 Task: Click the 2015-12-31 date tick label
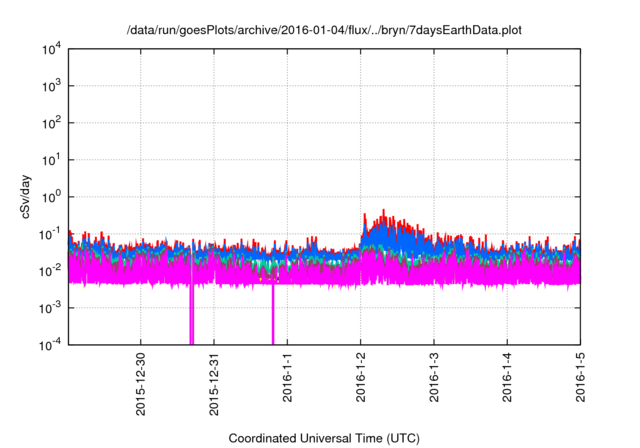click(214, 384)
